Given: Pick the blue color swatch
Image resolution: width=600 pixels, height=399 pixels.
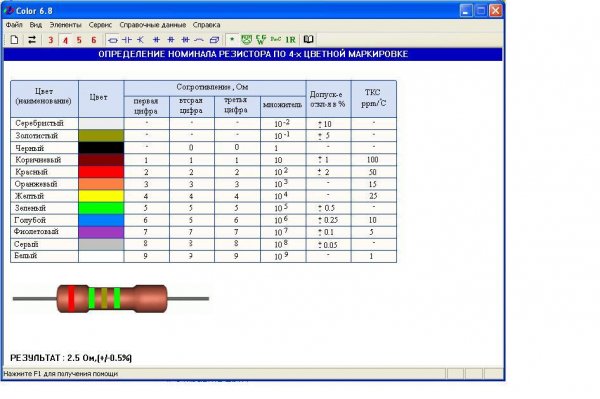Looking at the screenshot, I should (x=101, y=220).
